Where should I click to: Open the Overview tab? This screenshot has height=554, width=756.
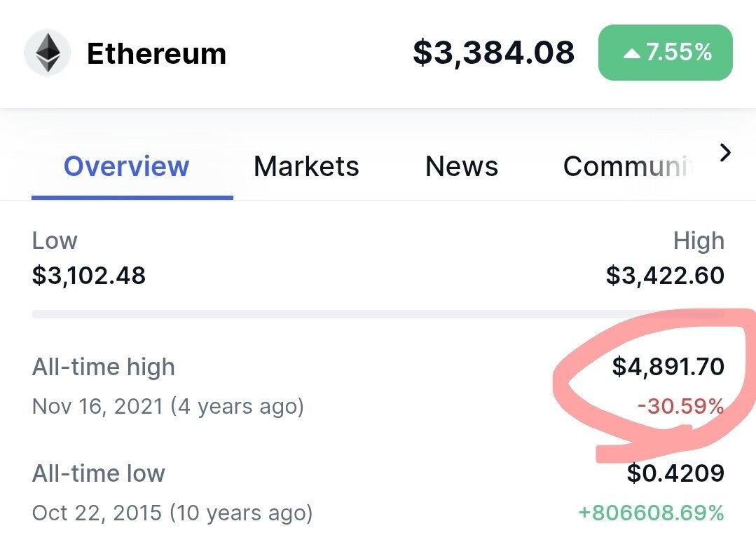pyautogui.click(x=127, y=166)
